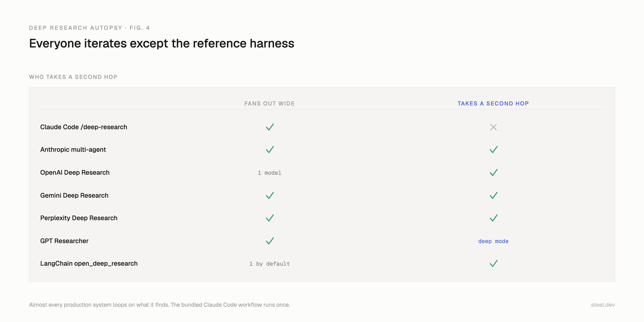Click Gemini Deep Research fans out wide checkmark
The width and height of the screenshot is (644, 322).
pyautogui.click(x=270, y=195)
